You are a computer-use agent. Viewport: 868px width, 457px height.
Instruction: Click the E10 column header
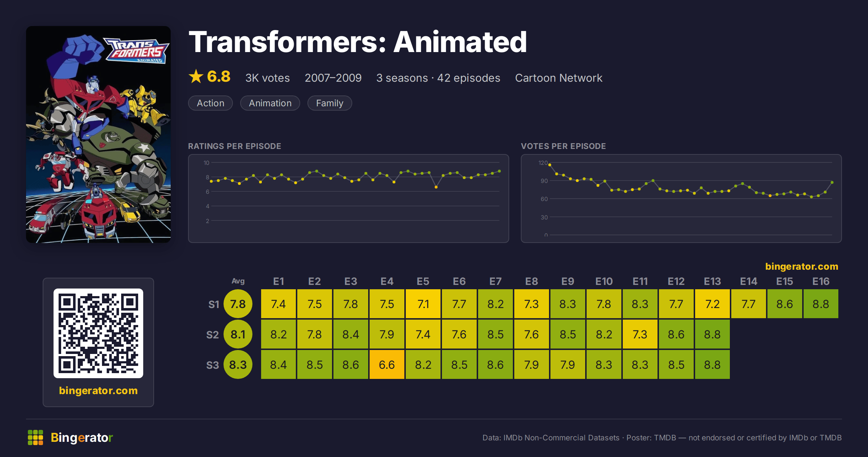tap(604, 281)
